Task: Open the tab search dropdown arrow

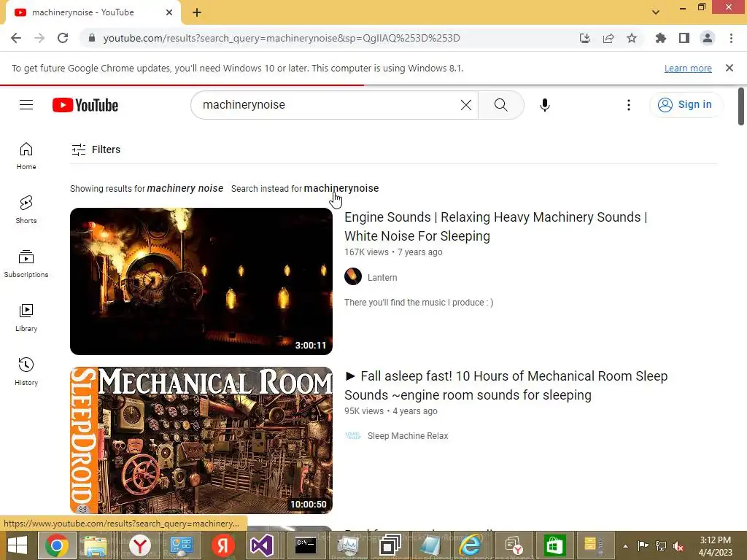Action: (656, 12)
